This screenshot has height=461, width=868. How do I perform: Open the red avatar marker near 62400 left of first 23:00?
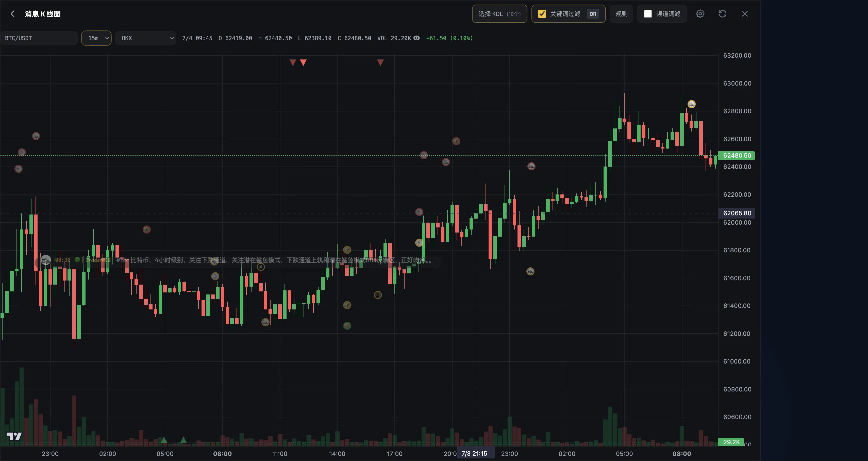(19, 169)
